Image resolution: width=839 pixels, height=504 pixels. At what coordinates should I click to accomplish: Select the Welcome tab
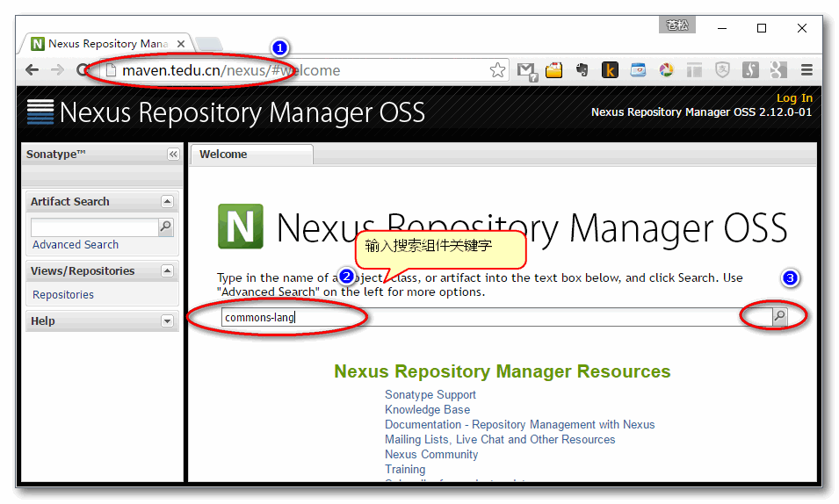[251, 154]
